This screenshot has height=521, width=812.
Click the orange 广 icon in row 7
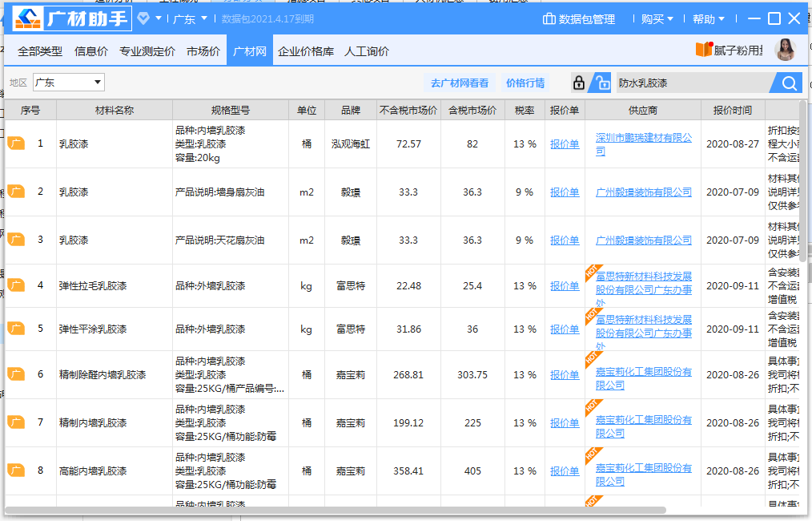(x=16, y=422)
